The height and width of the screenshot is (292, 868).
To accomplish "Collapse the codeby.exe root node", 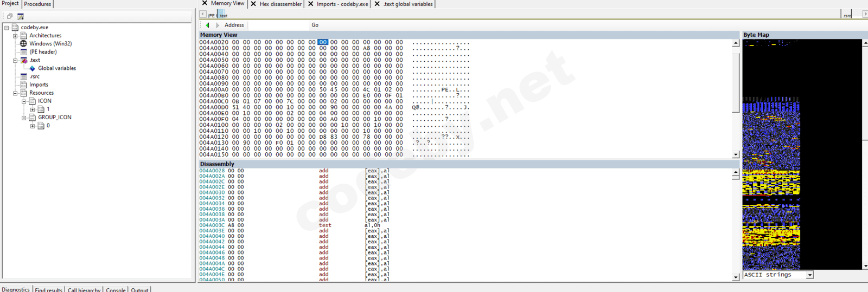I will coord(7,27).
